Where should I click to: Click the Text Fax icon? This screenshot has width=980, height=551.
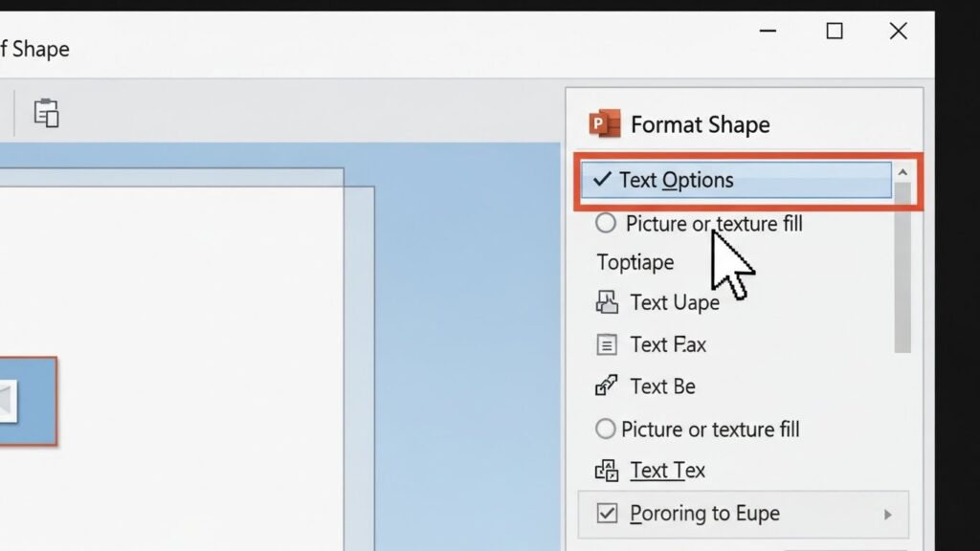coord(608,344)
